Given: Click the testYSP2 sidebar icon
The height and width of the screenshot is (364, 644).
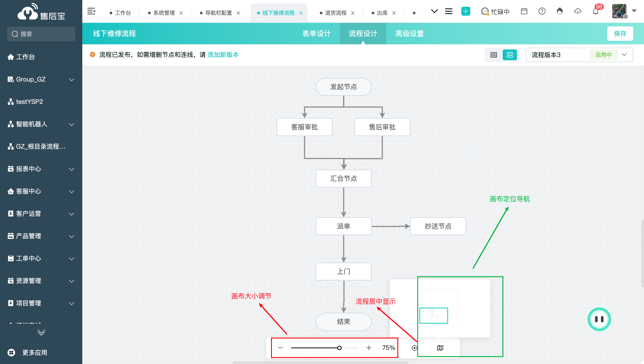Looking at the screenshot, I should pyautogui.click(x=11, y=102).
